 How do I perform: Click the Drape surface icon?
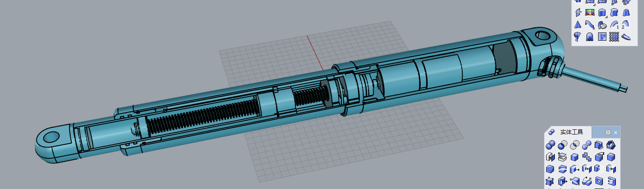(589, 37)
